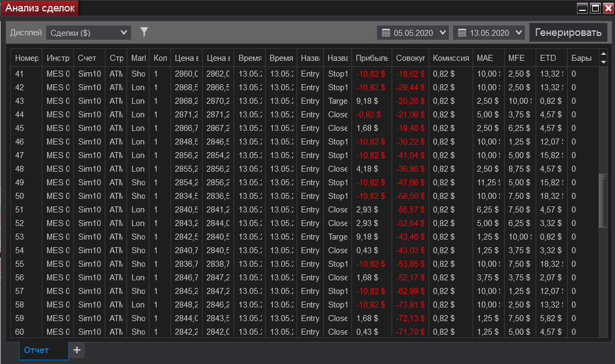Sort by the Инстр column header
Viewport: 615px width, 364px height.
[x=58, y=58]
